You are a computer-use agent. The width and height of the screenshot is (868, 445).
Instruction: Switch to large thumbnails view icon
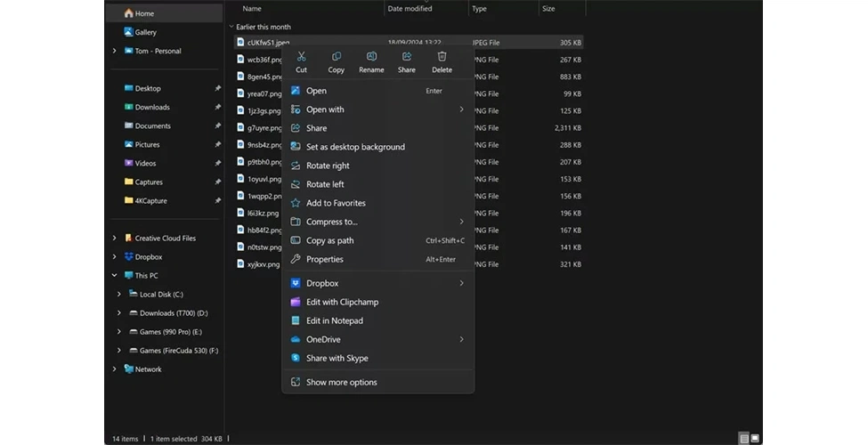[755, 439]
